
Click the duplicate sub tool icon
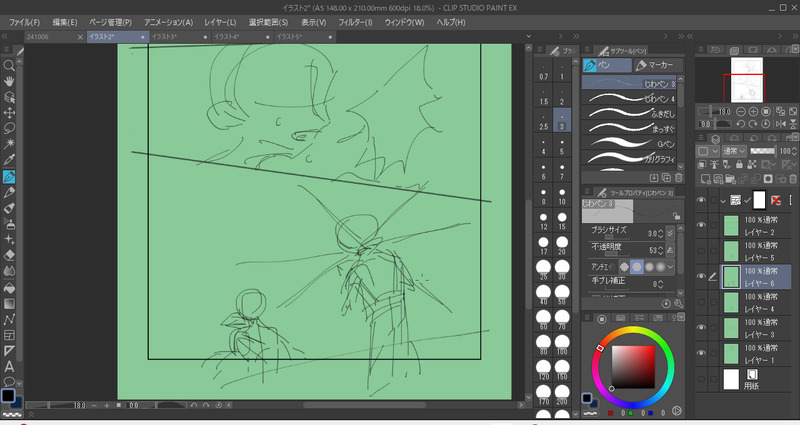[x=666, y=178]
